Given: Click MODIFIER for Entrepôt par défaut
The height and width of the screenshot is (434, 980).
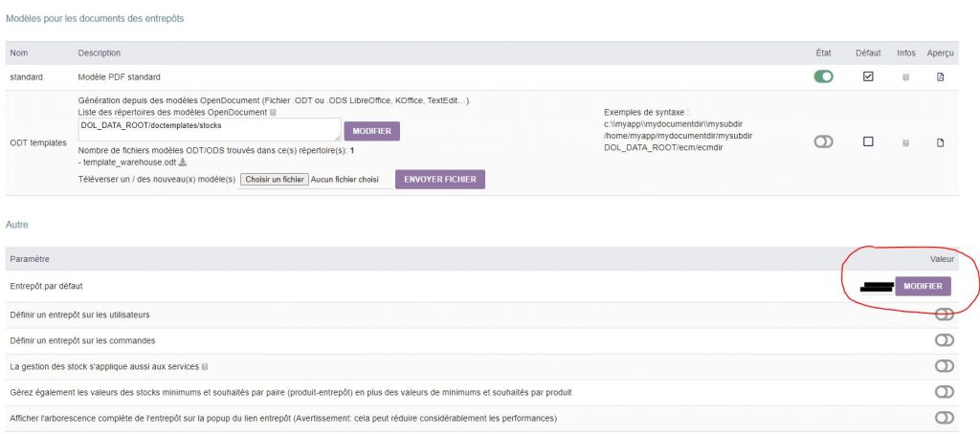Looking at the screenshot, I should click(x=924, y=286).
